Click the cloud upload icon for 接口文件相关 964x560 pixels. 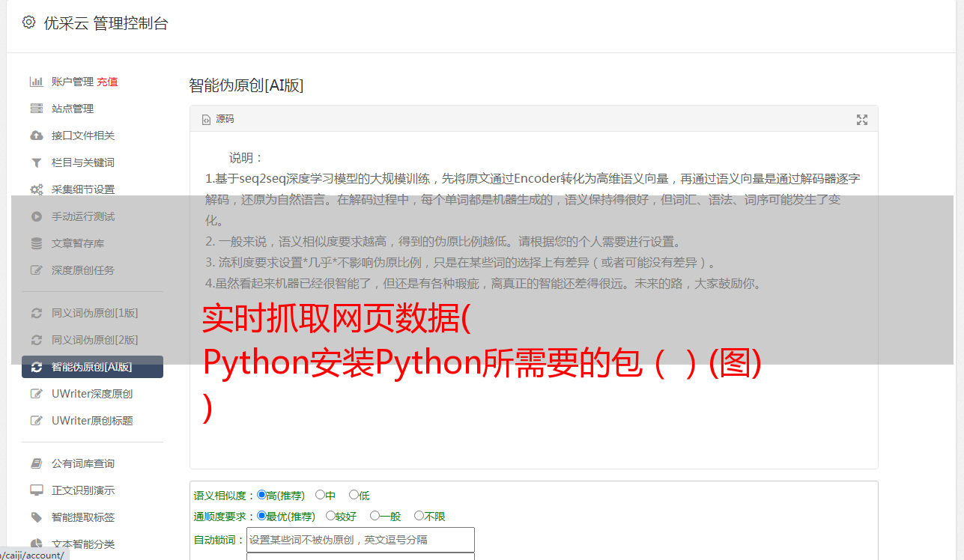[x=36, y=136]
